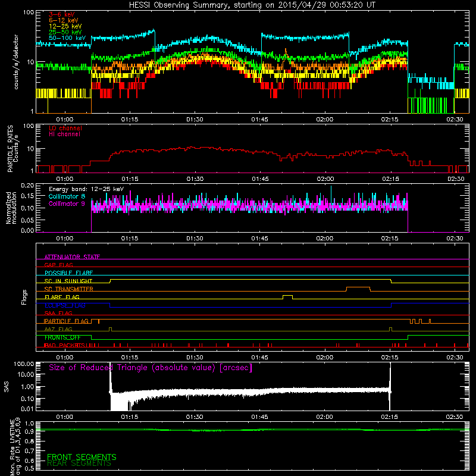Click the PARTICLE_FLAG label
476x476 pixels.
(67, 321)
